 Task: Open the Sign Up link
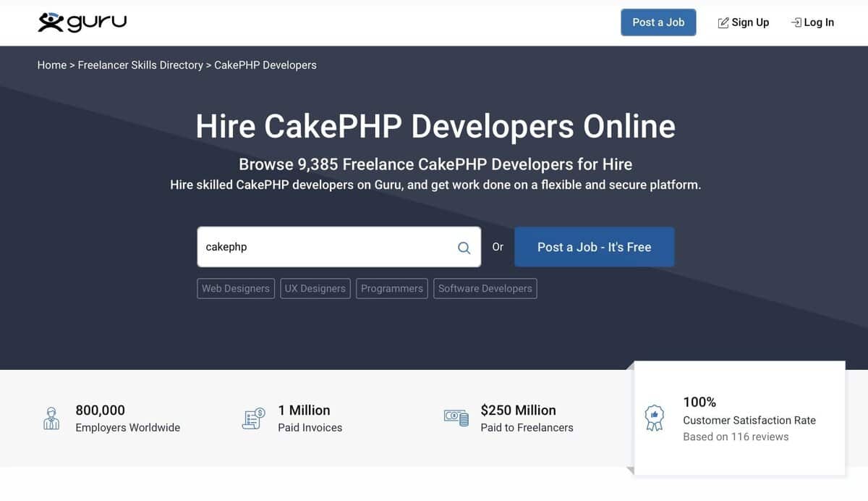tap(750, 22)
